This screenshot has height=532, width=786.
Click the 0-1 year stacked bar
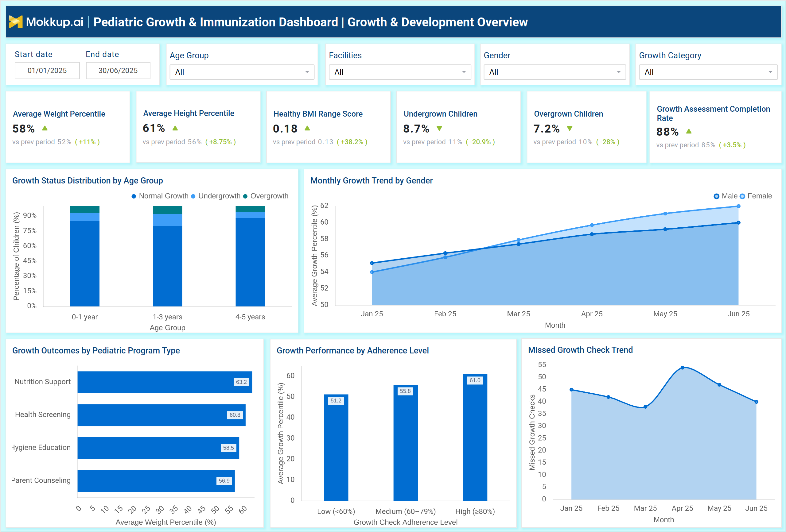[x=85, y=256]
